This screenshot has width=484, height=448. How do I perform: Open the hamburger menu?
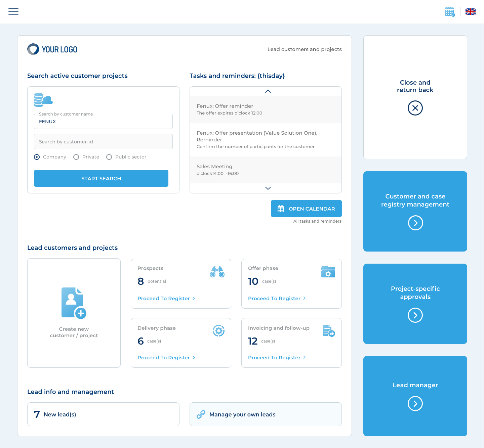click(13, 12)
